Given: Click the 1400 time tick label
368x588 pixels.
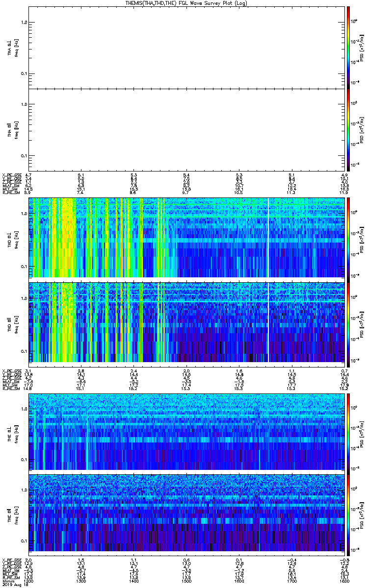Looking at the screenshot, I should pos(134,581).
